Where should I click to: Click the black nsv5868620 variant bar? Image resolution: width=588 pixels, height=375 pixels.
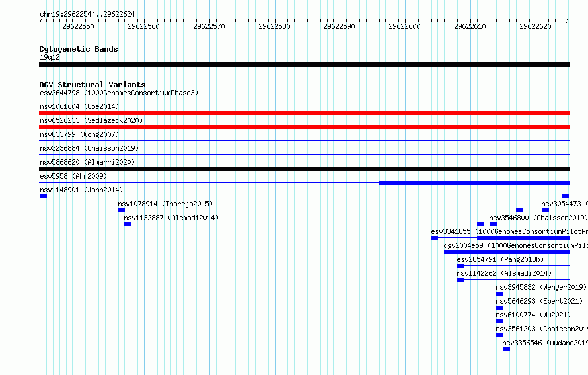tap(304, 169)
